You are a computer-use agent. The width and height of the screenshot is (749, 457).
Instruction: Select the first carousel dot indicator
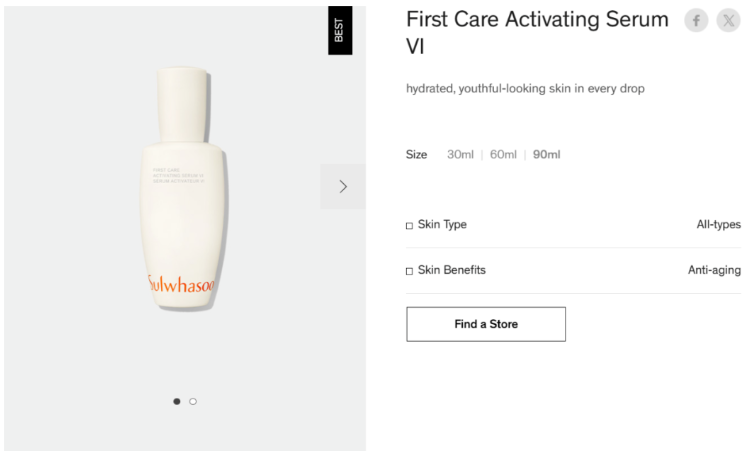pyautogui.click(x=177, y=401)
